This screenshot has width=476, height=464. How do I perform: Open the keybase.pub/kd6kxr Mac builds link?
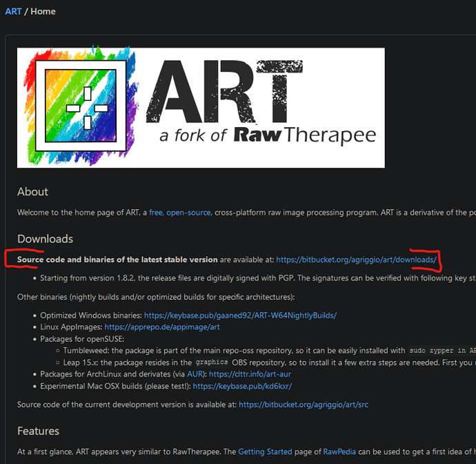tap(242, 386)
